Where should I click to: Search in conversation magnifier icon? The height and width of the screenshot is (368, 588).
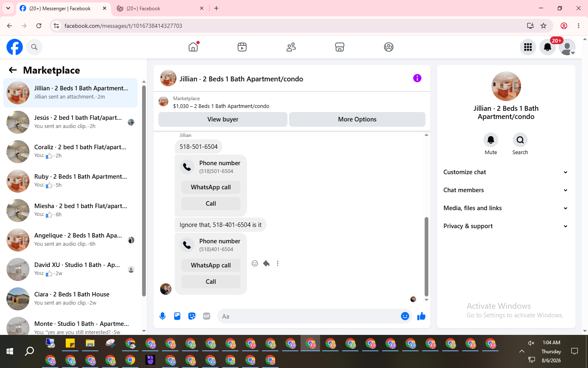(520, 140)
